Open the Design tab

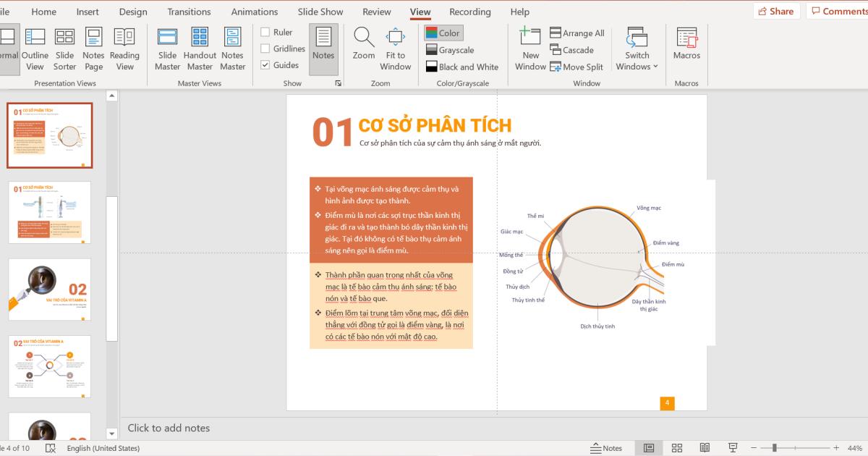tap(133, 12)
